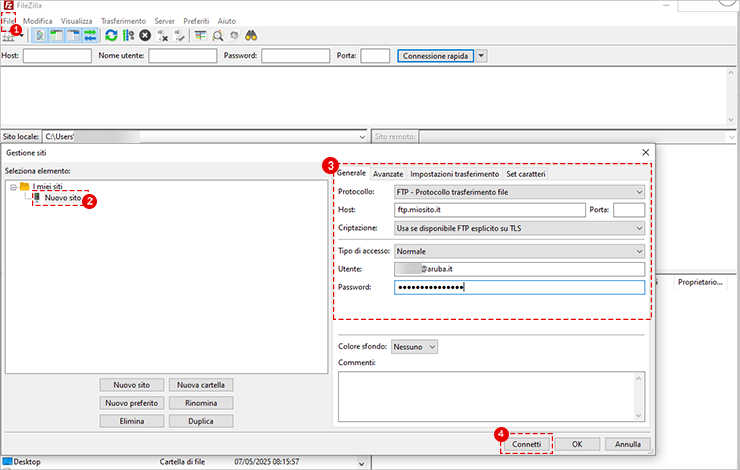Collapse the I miei siti tree node
Image resolution: width=740 pixels, height=470 pixels.
[13, 187]
